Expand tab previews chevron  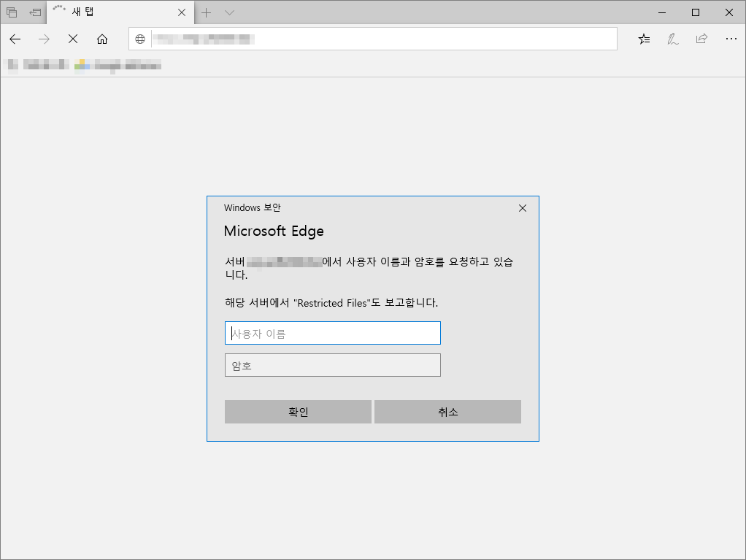click(x=229, y=13)
